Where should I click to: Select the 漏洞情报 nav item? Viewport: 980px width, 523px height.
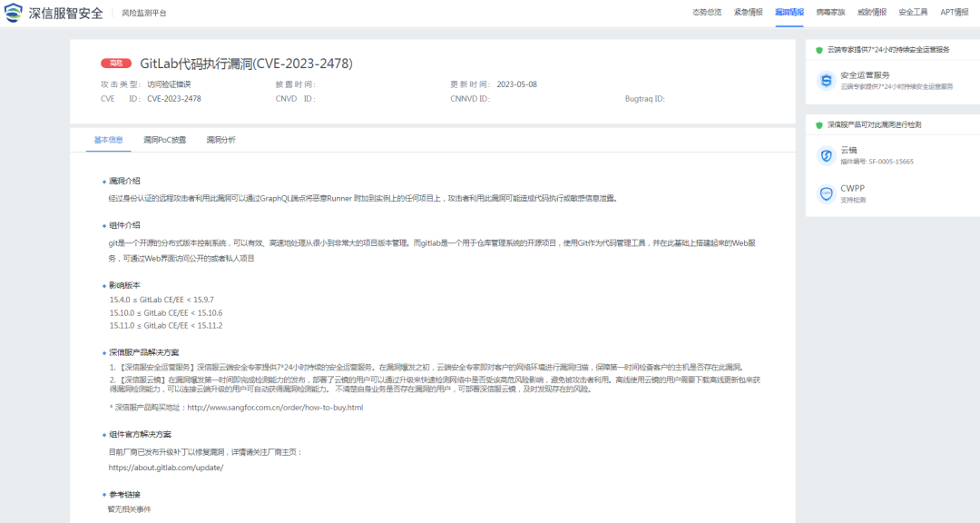point(789,13)
